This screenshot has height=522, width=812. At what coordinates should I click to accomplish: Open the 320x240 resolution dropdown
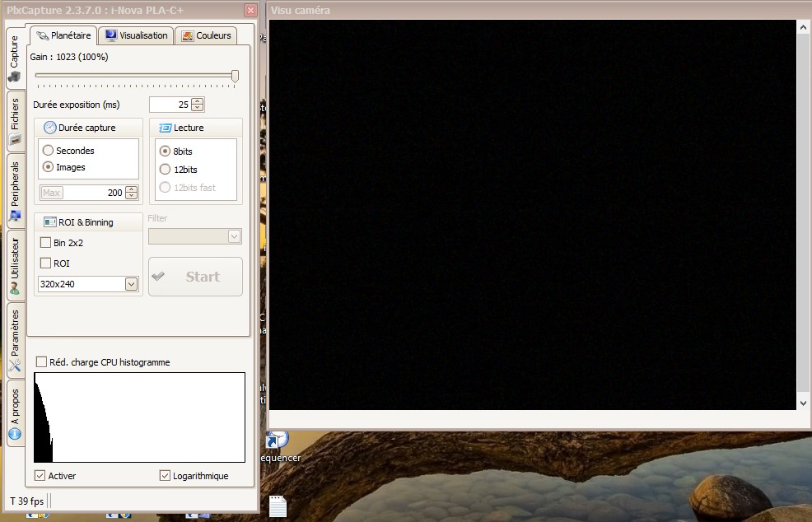click(x=132, y=284)
